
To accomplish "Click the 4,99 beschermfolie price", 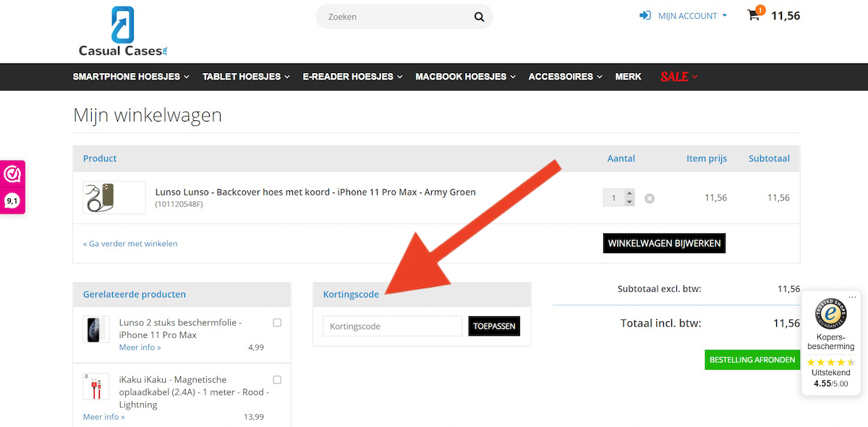I will (x=256, y=347).
